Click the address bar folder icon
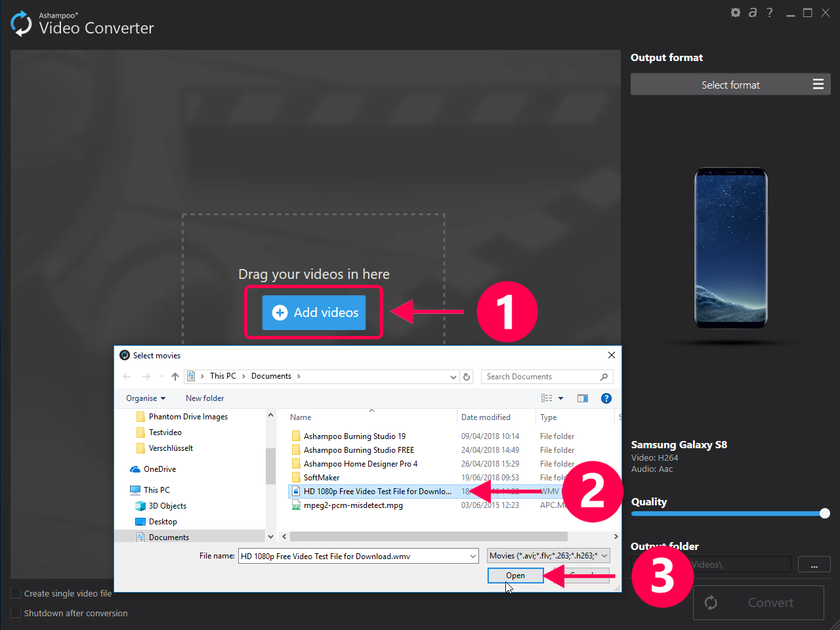The image size is (840, 630). 191,376
